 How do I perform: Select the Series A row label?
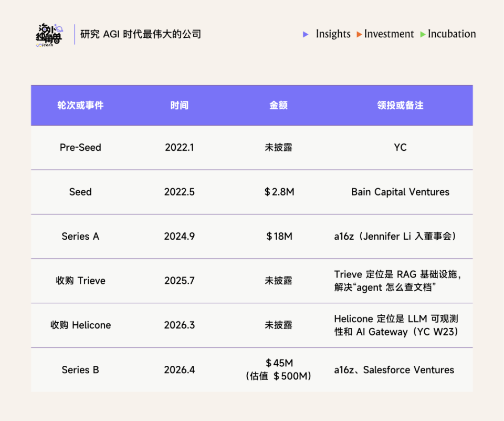pos(80,236)
